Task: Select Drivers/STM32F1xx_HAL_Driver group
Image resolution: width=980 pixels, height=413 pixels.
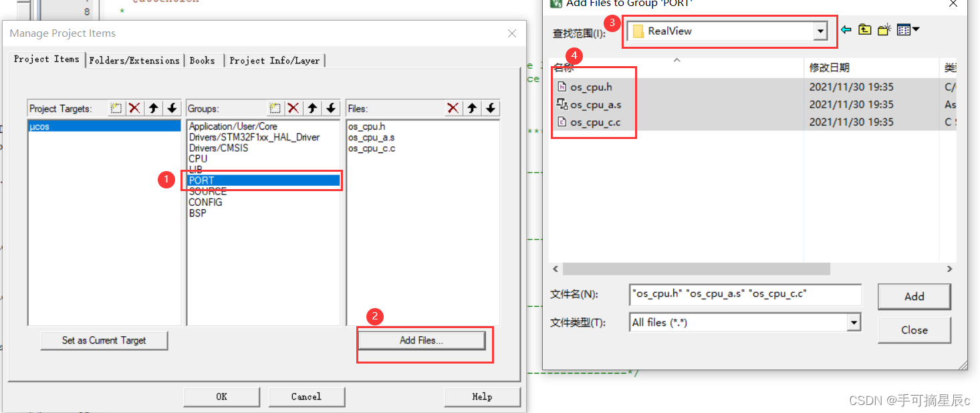Action: 254,137
